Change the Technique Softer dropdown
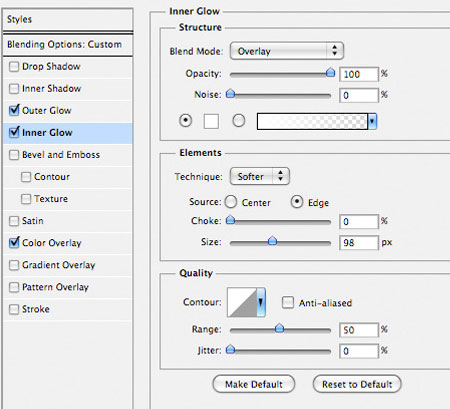450x409 pixels. click(x=260, y=176)
